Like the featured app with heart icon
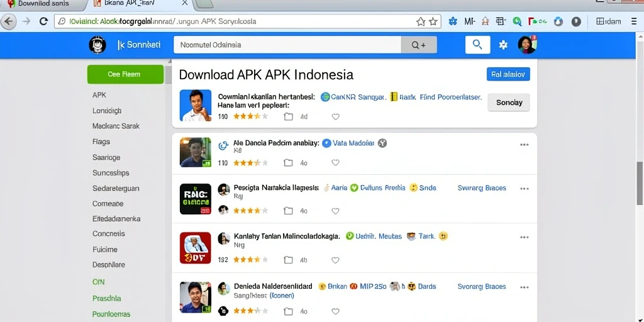Image resolution: width=644 pixels, height=322 pixels. pos(336,116)
